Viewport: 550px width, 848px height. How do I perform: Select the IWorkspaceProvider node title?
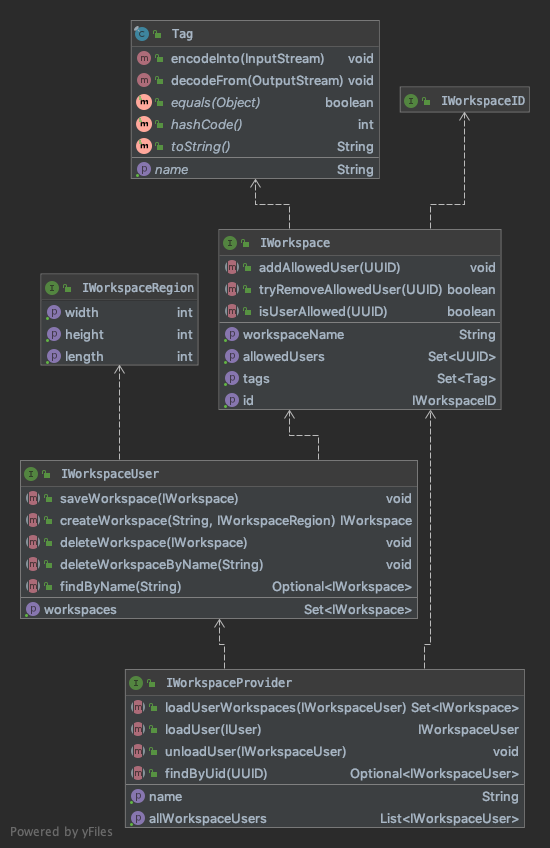tap(229, 683)
